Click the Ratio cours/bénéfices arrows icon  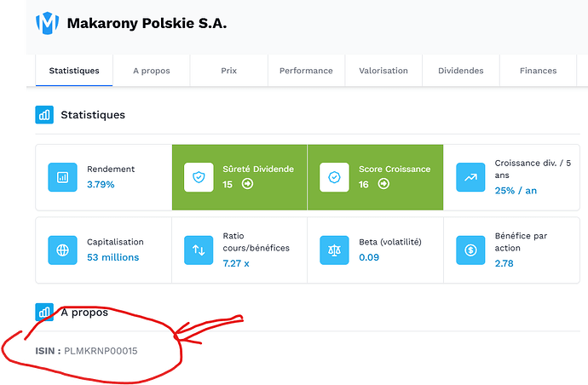pos(199,250)
